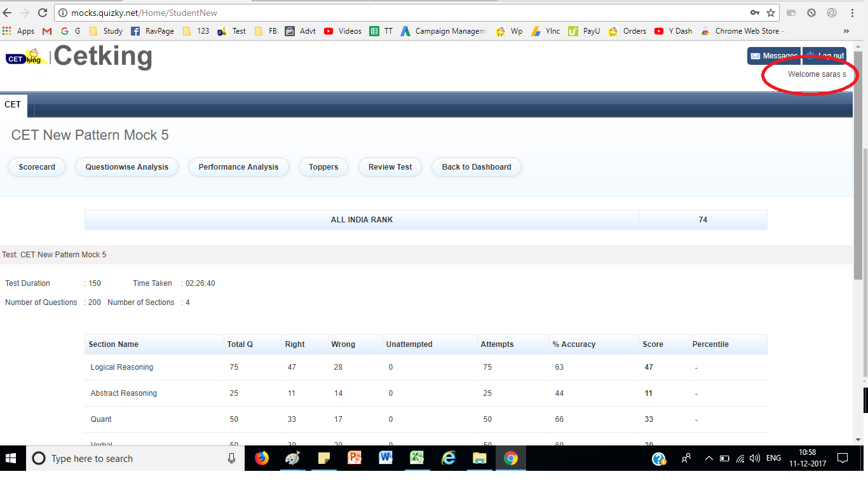Click the Windows search box
The width and height of the screenshot is (868, 488).
tap(135, 458)
